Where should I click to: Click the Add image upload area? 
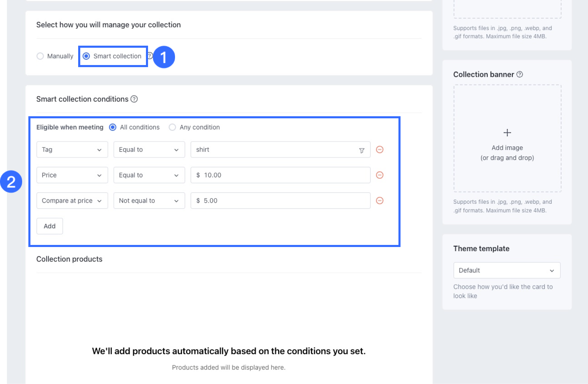point(507,152)
